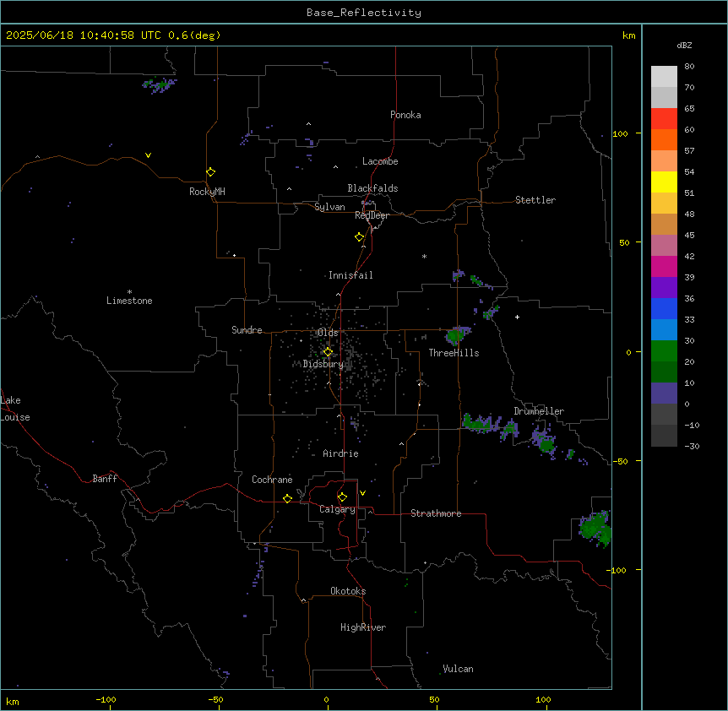Click the Blackfalds label
Image resolution: width=728 pixels, height=711 pixels.
pyautogui.click(x=372, y=188)
